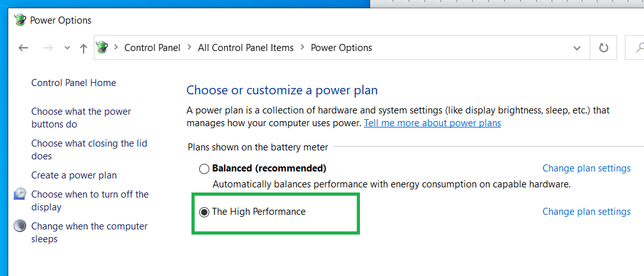Open the Control Panel breadcrumb
Image resolution: width=644 pixels, height=276 pixels.
152,48
